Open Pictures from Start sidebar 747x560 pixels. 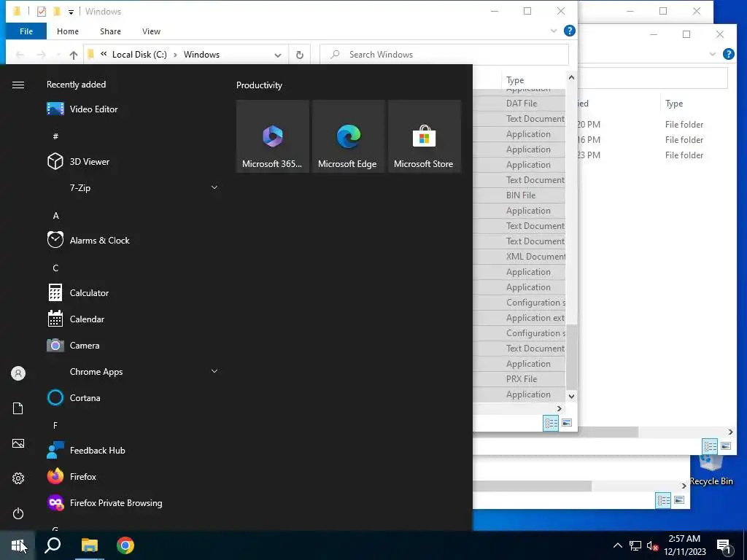point(18,443)
